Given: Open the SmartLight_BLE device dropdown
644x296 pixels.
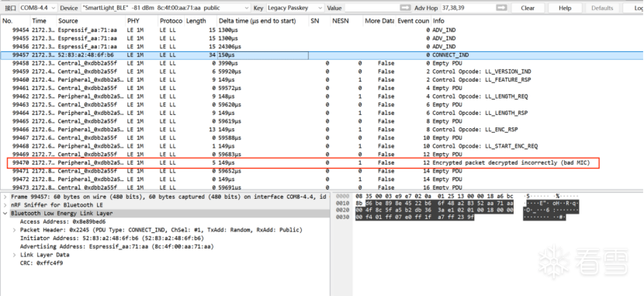Looking at the screenshot, I should pos(165,8).
